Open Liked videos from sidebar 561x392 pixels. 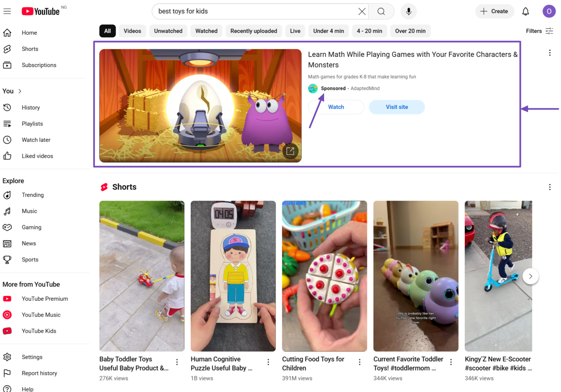pos(37,156)
